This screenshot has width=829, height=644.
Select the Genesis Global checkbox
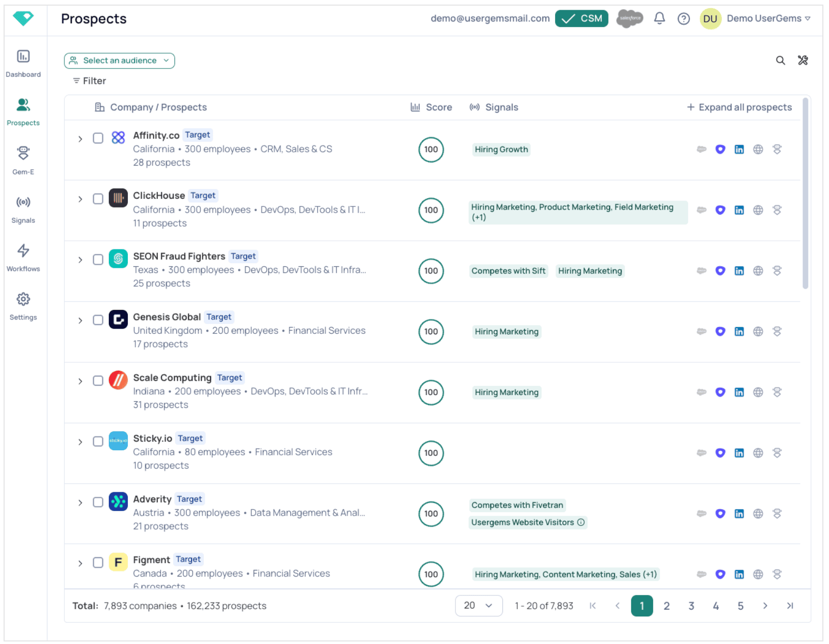point(98,320)
